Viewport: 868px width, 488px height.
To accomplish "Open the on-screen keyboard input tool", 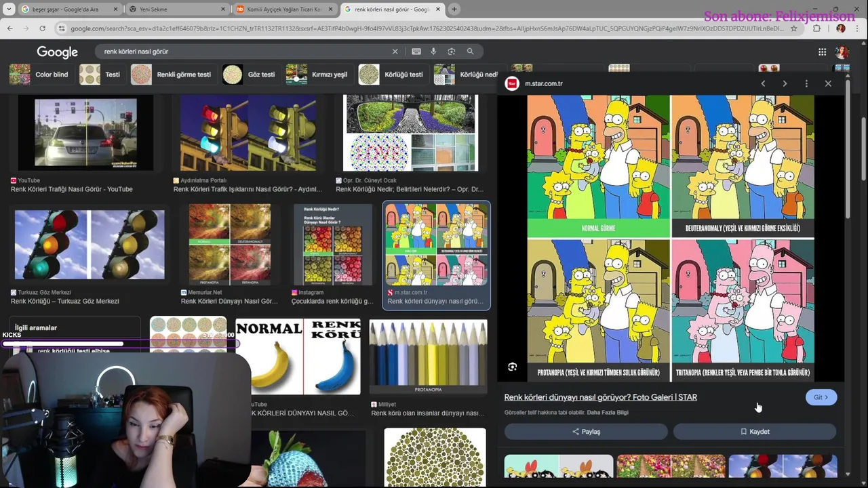I will (x=416, y=52).
